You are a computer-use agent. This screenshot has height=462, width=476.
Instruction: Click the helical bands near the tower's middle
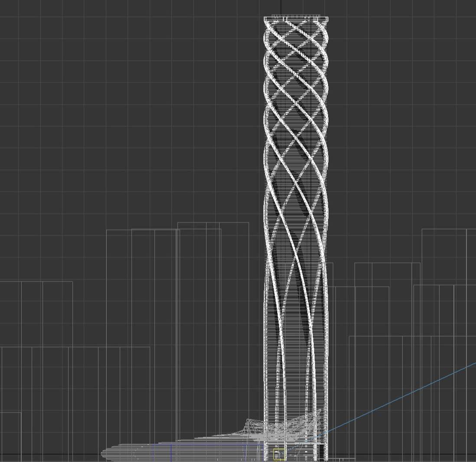pyautogui.click(x=296, y=174)
